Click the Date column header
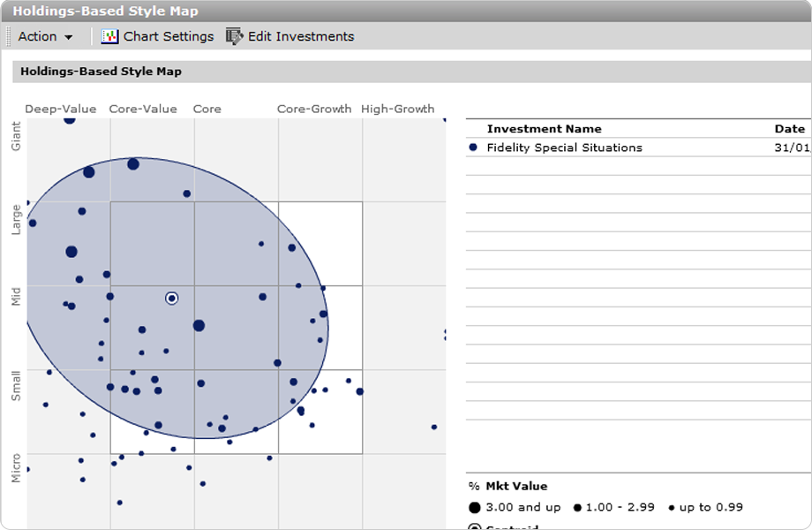The height and width of the screenshot is (530, 812). (x=789, y=129)
